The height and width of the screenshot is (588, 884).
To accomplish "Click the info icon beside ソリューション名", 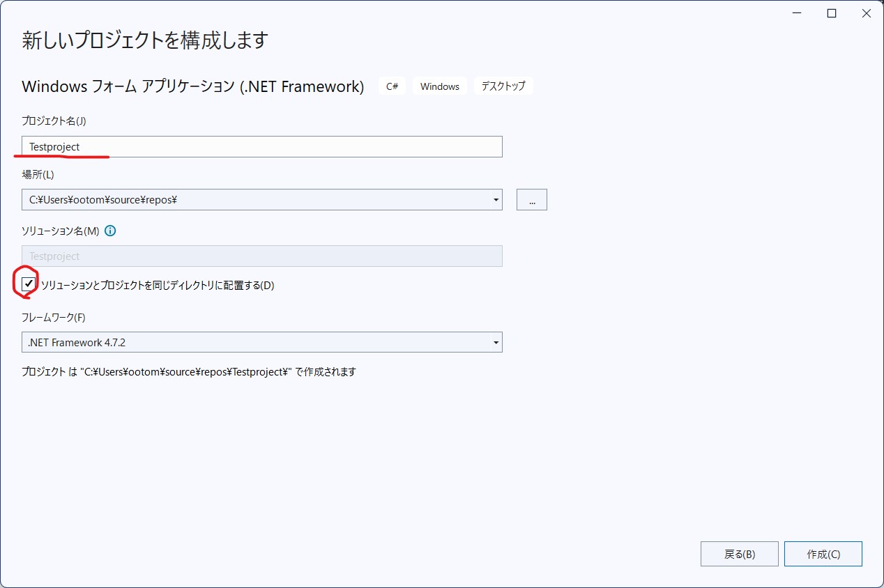I will click(x=110, y=231).
